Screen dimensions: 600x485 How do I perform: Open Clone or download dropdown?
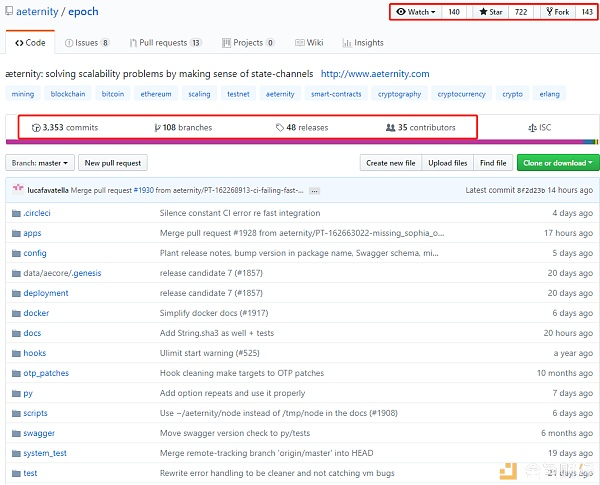click(x=558, y=163)
